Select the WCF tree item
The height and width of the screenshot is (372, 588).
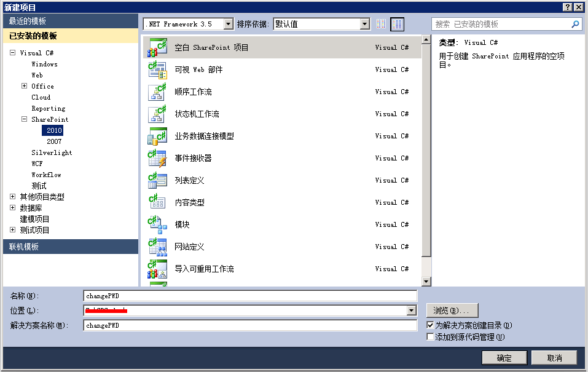[37, 164]
